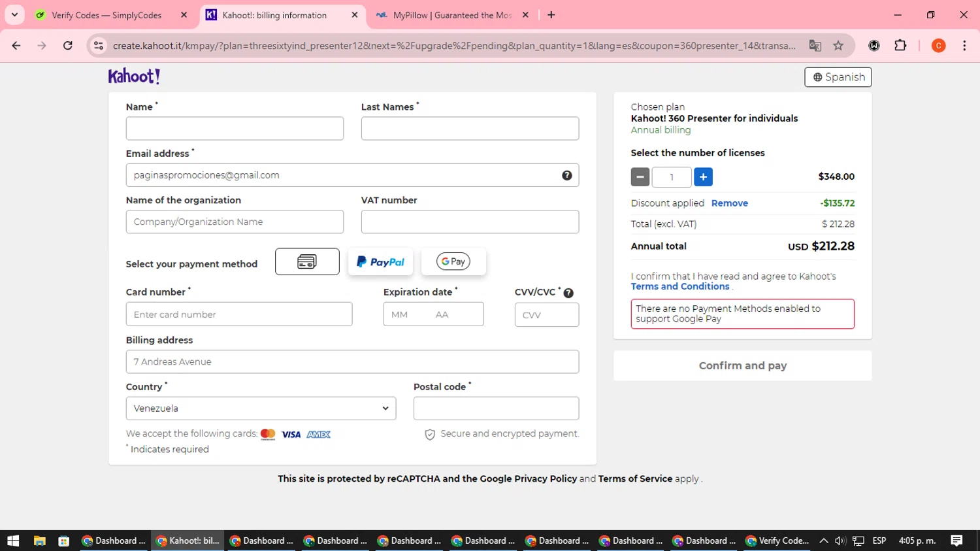The height and width of the screenshot is (551, 980).
Task: Open the Extensions puzzle menu
Action: pyautogui.click(x=900, y=46)
